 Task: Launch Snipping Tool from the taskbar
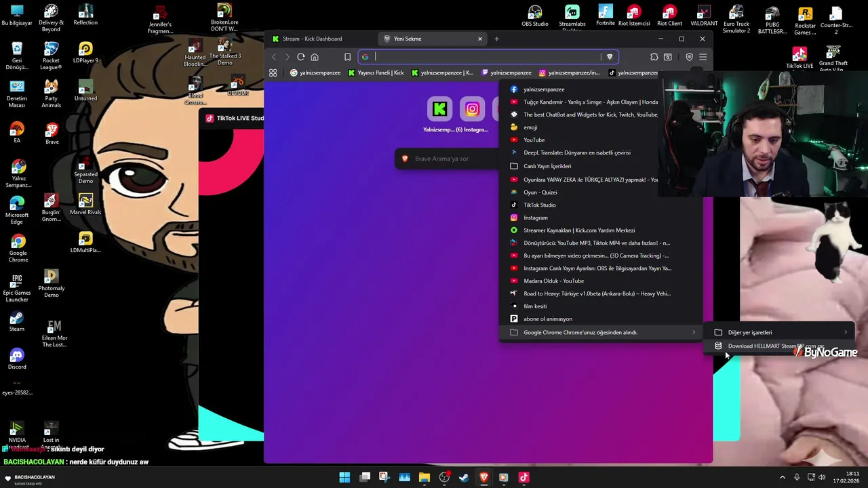[384, 477]
